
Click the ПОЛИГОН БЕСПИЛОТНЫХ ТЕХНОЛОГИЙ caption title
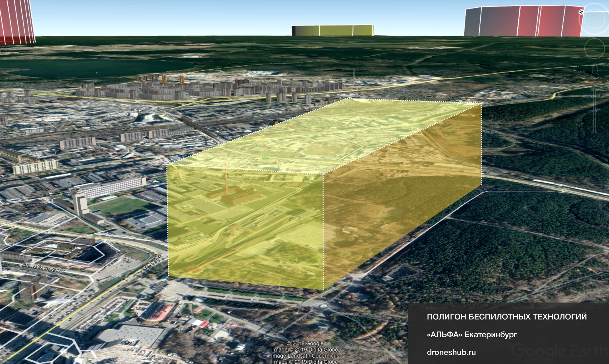point(507,317)
